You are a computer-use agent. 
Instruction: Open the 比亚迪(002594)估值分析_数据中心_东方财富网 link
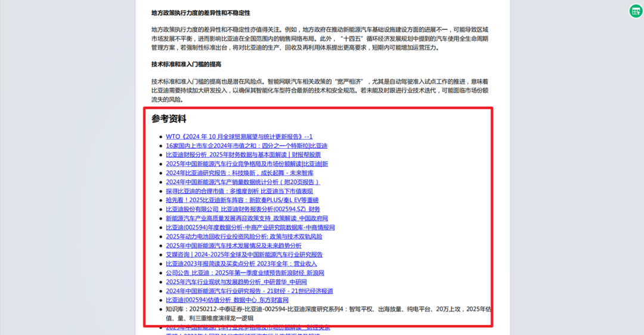coord(227,300)
